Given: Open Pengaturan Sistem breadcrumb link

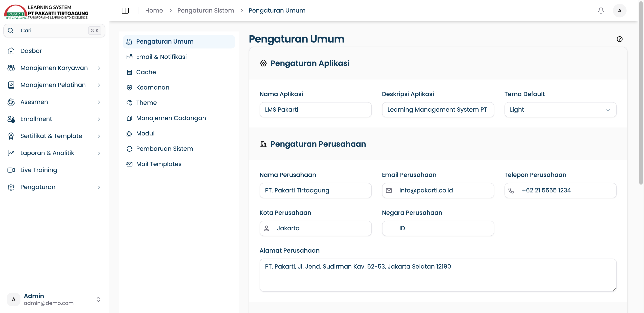Looking at the screenshot, I should pyautogui.click(x=206, y=10).
